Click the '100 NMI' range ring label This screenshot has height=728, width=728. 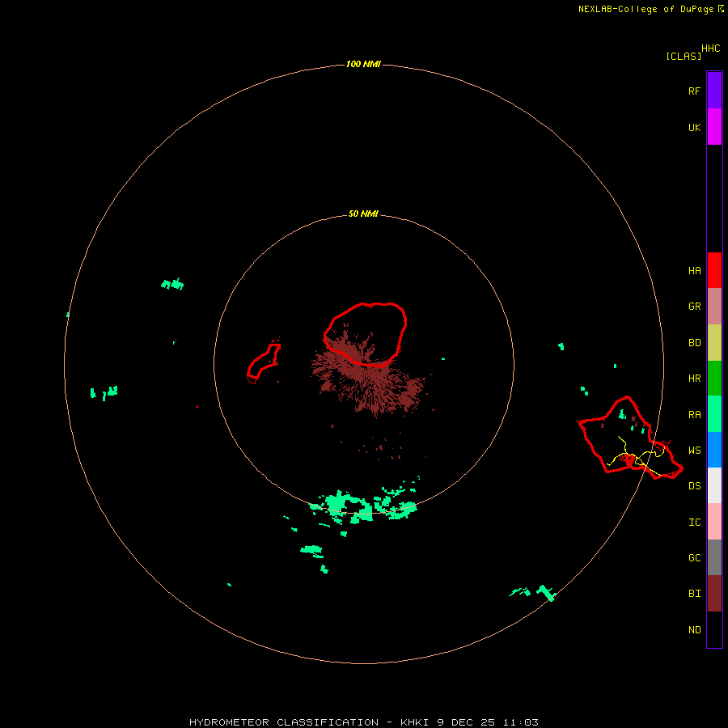pyautogui.click(x=363, y=64)
